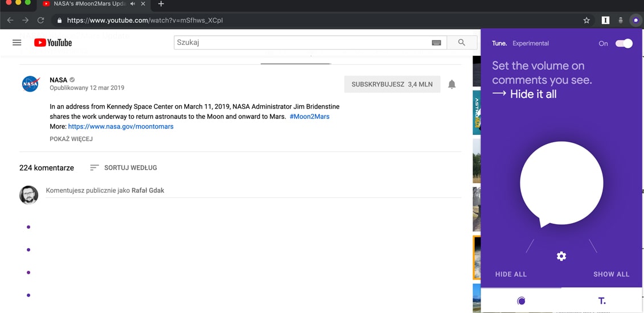Switch to the dial tab in Tune footer

[521, 301]
